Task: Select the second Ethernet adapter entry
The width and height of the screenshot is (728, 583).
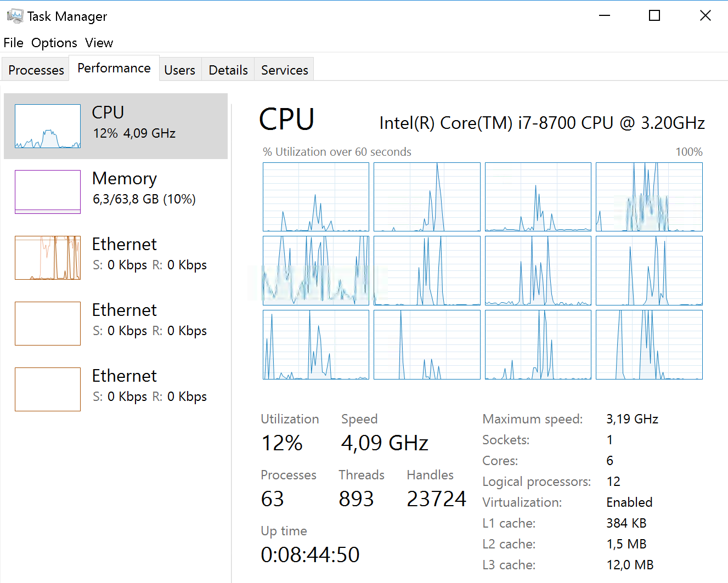Action: [x=116, y=324]
